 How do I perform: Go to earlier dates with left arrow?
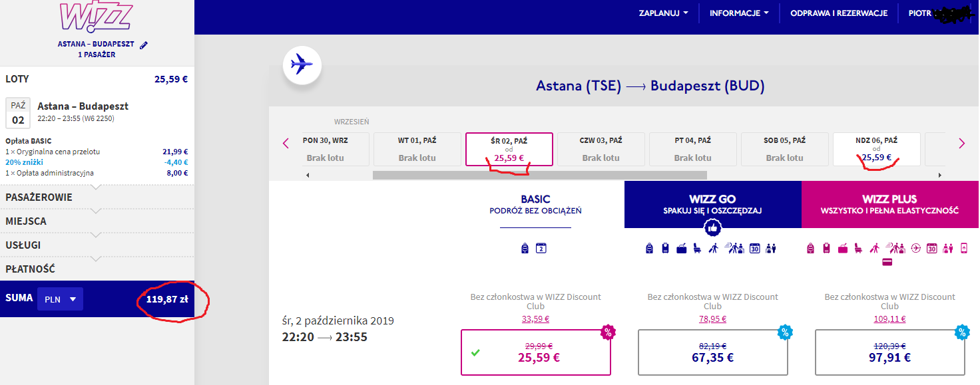click(286, 143)
